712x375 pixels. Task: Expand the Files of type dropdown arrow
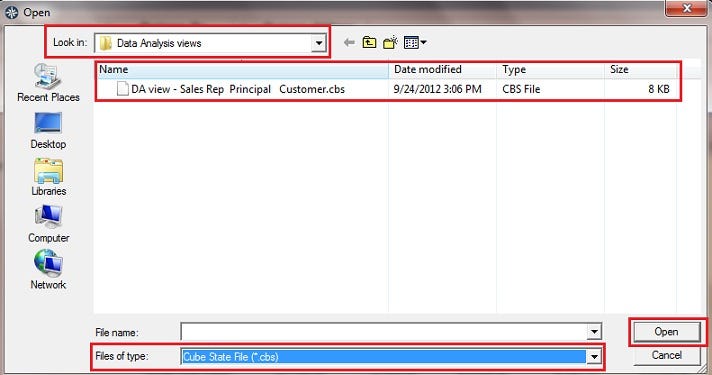pos(594,357)
